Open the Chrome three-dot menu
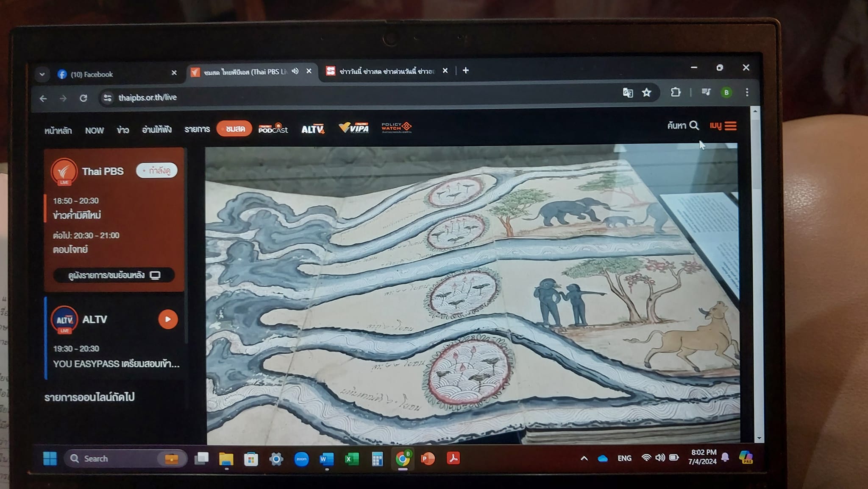868x489 pixels. pos(747,92)
